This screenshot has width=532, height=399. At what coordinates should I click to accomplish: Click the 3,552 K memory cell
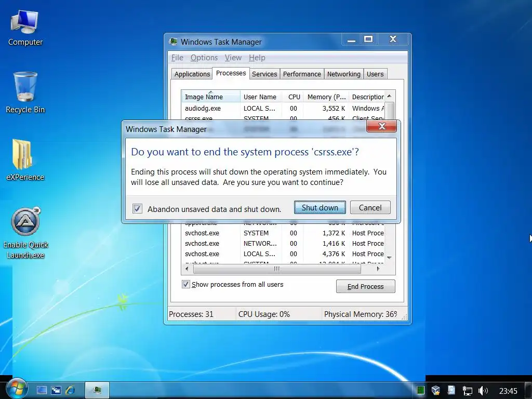(334, 108)
